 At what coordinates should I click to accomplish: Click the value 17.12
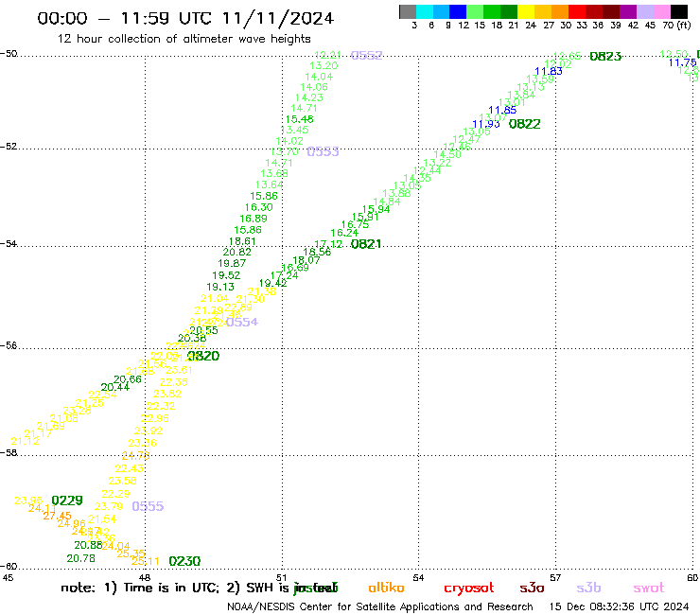[x=328, y=244]
